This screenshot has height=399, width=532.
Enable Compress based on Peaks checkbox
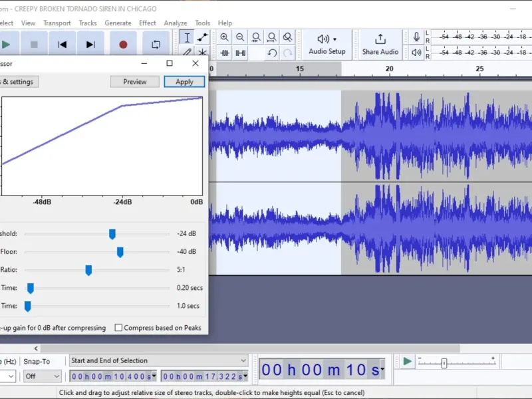pyautogui.click(x=118, y=328)
